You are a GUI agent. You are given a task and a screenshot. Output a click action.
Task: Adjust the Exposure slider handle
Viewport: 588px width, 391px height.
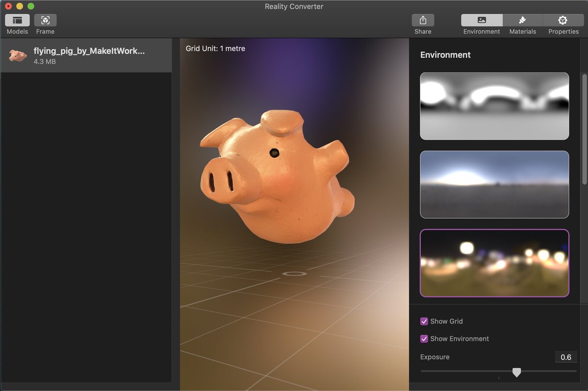point(516,372)
